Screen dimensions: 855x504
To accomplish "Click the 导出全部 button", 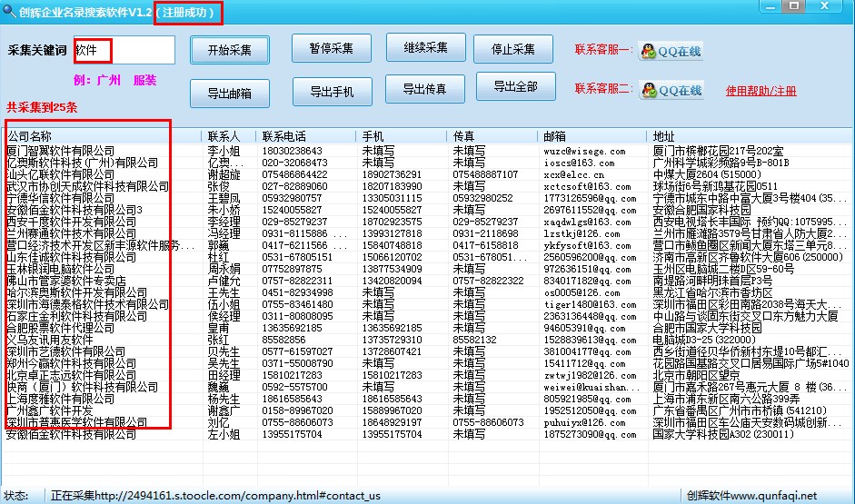I will click(x=516, y=86).
